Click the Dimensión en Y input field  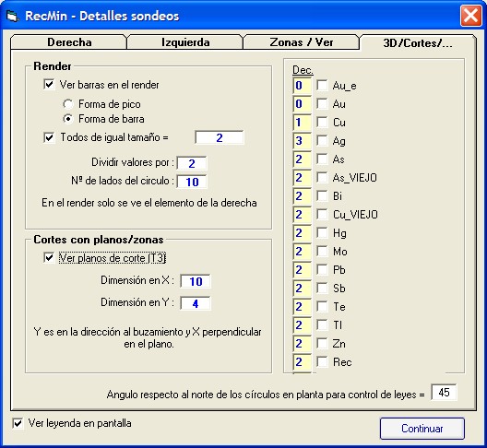(196, 303)
